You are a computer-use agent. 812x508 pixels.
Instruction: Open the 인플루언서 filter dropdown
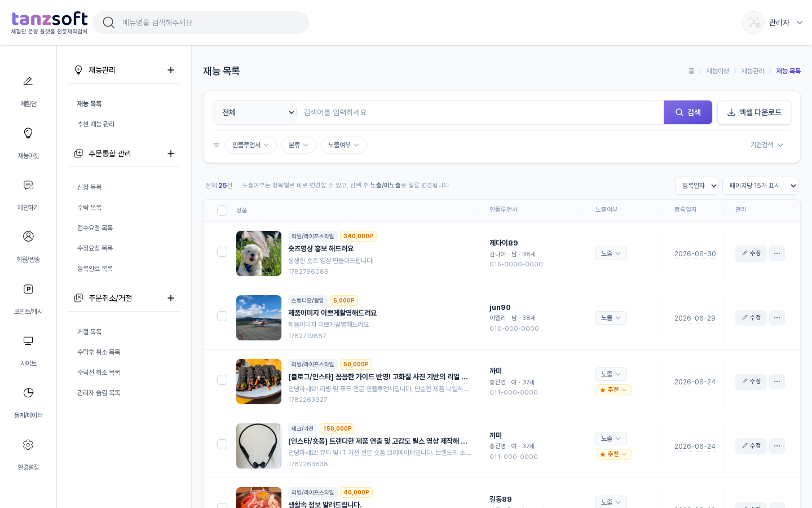coord(251,145)
